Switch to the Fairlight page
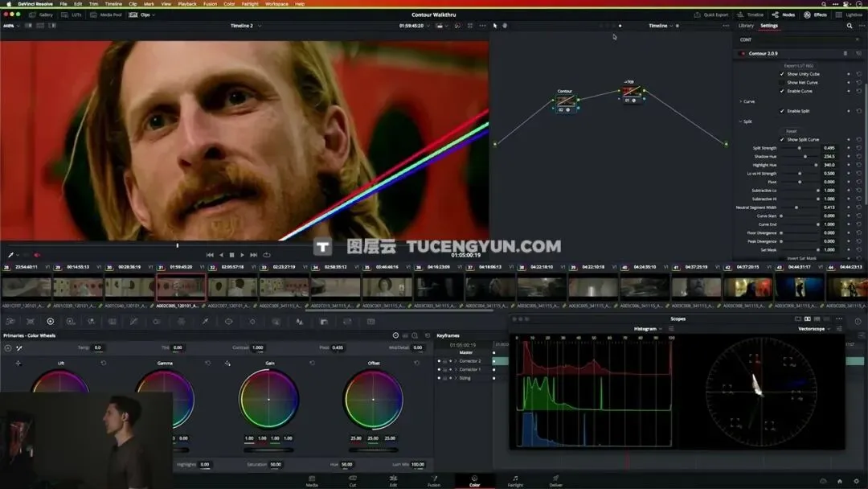Screen dimensions: 868x489 (515, 481)
